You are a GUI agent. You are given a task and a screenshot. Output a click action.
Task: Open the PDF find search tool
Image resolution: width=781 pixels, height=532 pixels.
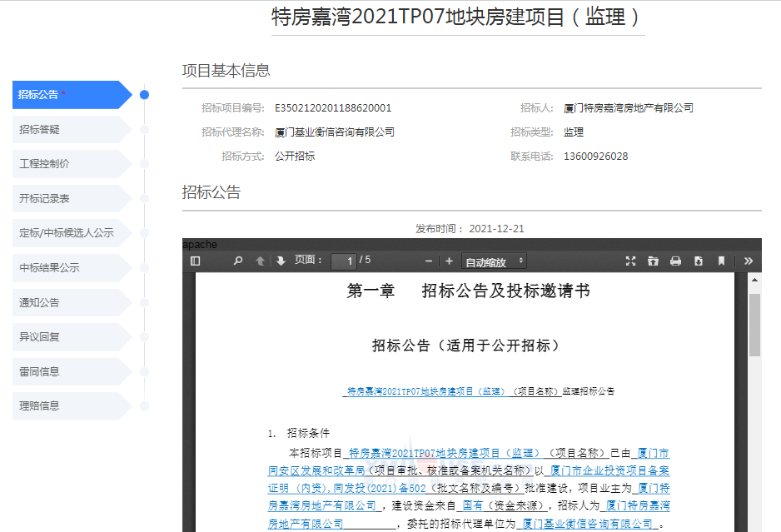[238, 261]
